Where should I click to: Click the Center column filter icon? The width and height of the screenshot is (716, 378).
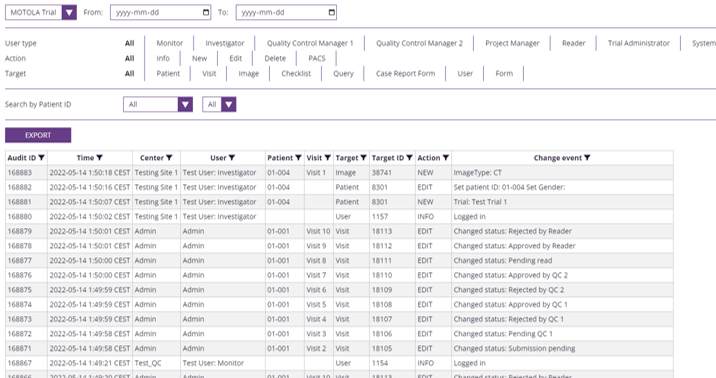pyautogui.click(x=169, y=158)
